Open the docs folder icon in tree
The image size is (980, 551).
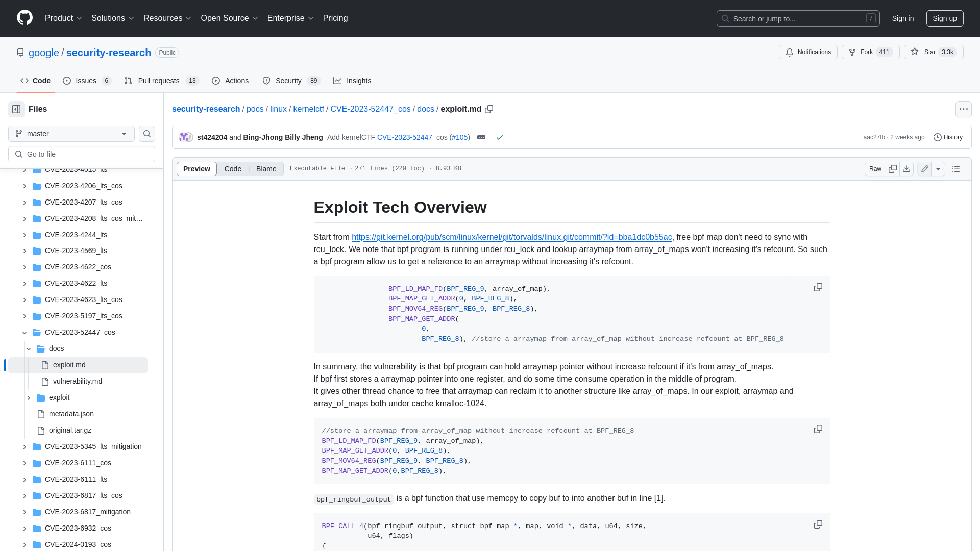tap(41, 349)
